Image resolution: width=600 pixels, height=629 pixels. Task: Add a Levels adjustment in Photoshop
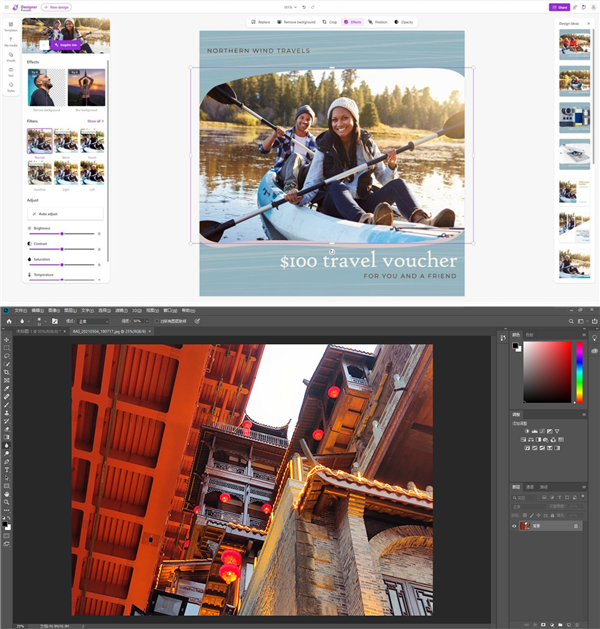click(x=535, y=431)
